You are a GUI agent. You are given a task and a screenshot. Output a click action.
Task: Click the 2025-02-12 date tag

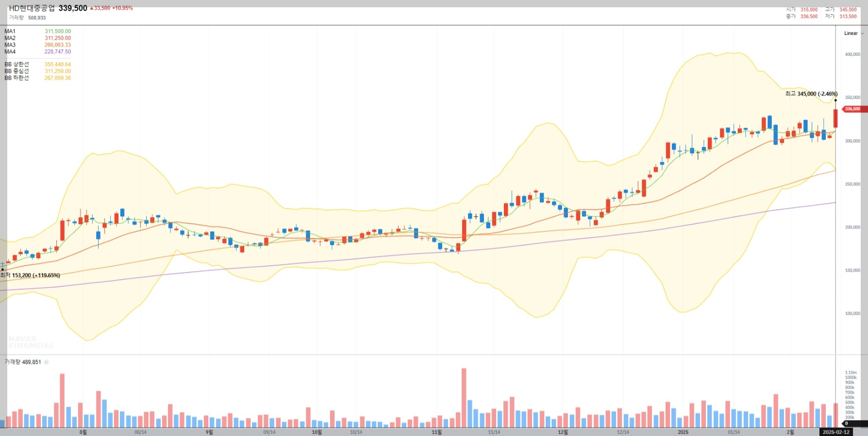coord(836,432)
